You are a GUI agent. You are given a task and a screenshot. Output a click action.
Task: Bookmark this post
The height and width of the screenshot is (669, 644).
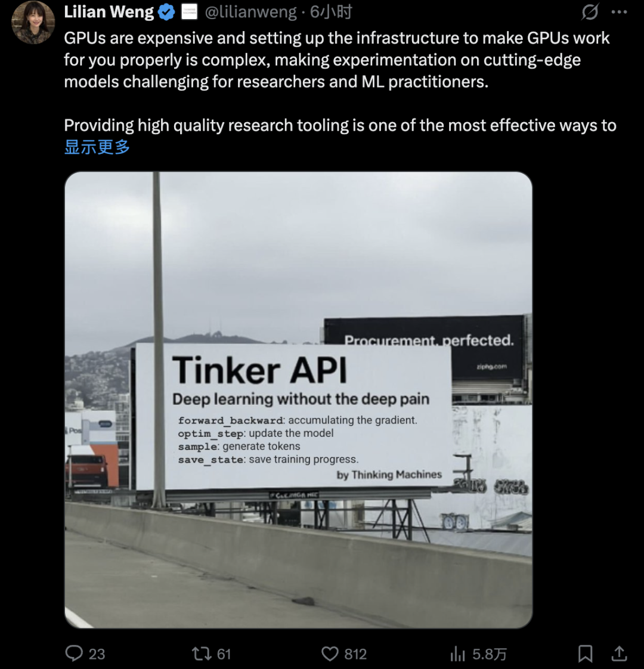pos(586,654)
